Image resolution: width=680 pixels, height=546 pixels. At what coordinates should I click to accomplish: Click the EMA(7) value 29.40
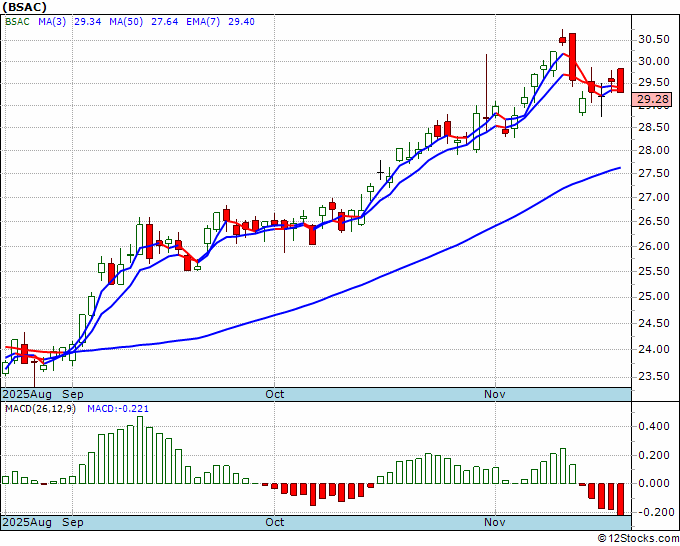(x=242, y=22)
